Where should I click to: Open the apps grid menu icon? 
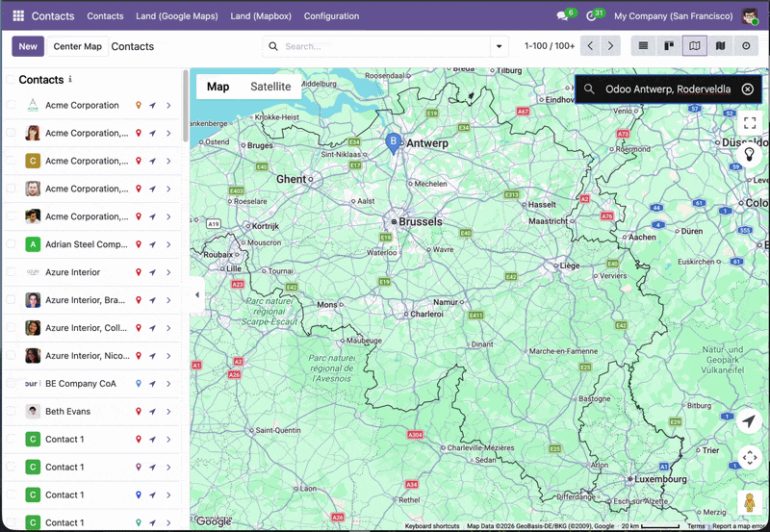(x=18, y=15)
